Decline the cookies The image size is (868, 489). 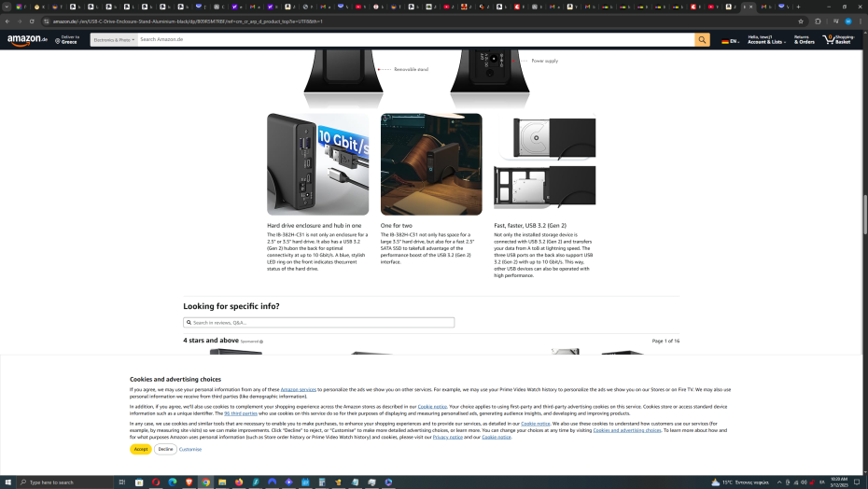(x=165, y=449)
